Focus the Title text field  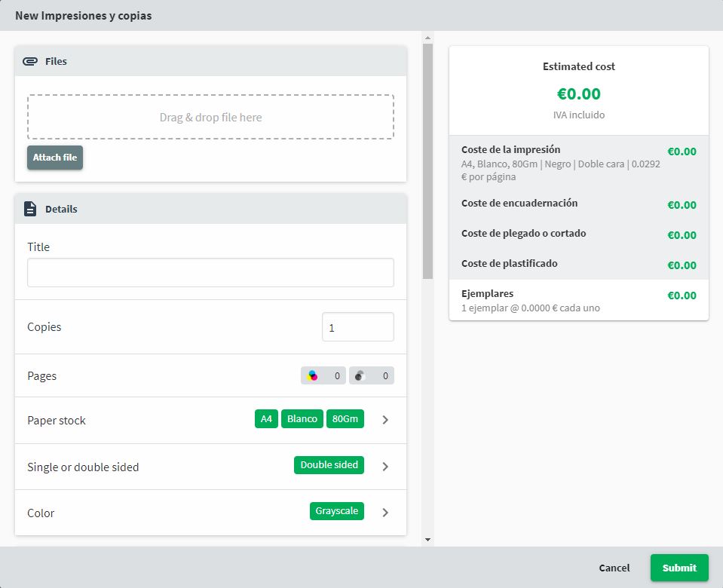coord(210,273)
